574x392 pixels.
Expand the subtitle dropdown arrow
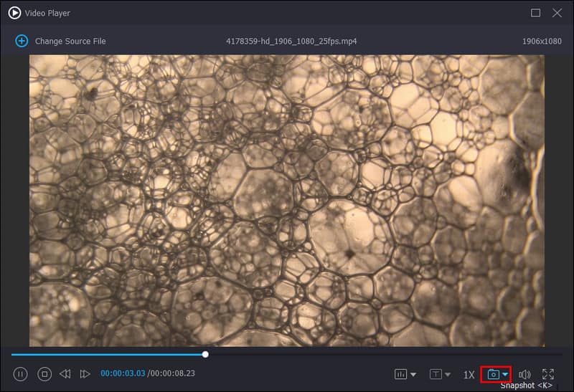[x=448, y=374]
